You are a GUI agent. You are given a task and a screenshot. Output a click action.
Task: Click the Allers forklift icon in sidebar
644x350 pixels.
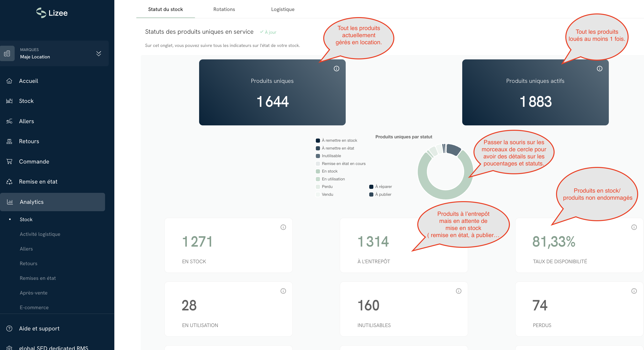[x=9, y=121]
